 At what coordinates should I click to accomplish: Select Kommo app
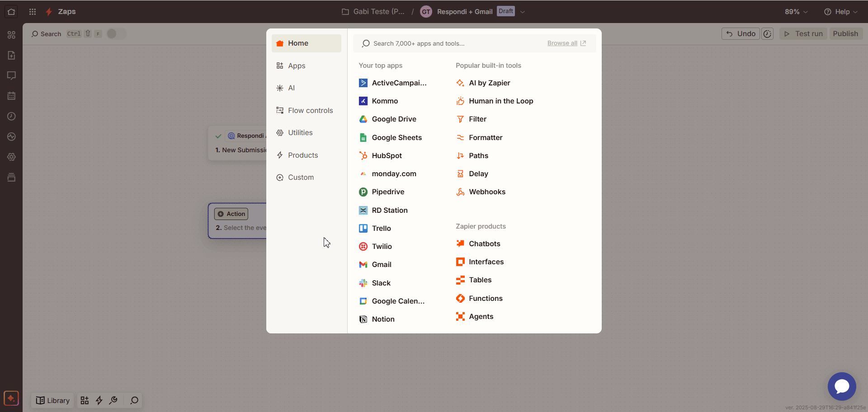(378, 101)
